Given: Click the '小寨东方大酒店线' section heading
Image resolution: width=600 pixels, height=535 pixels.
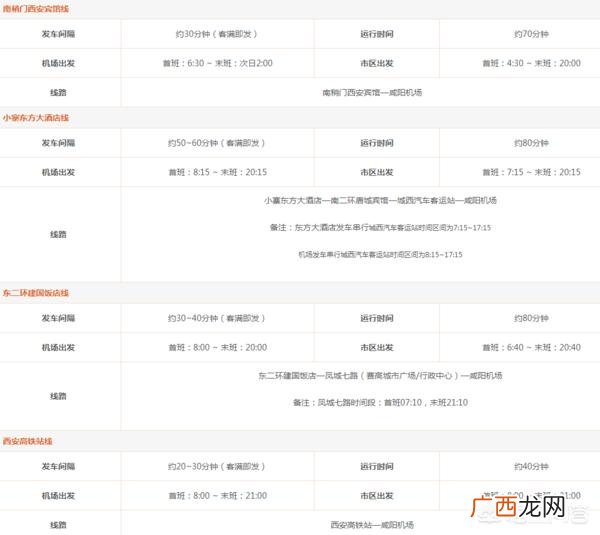Looking at the screenshot, I should coord(36,118).
